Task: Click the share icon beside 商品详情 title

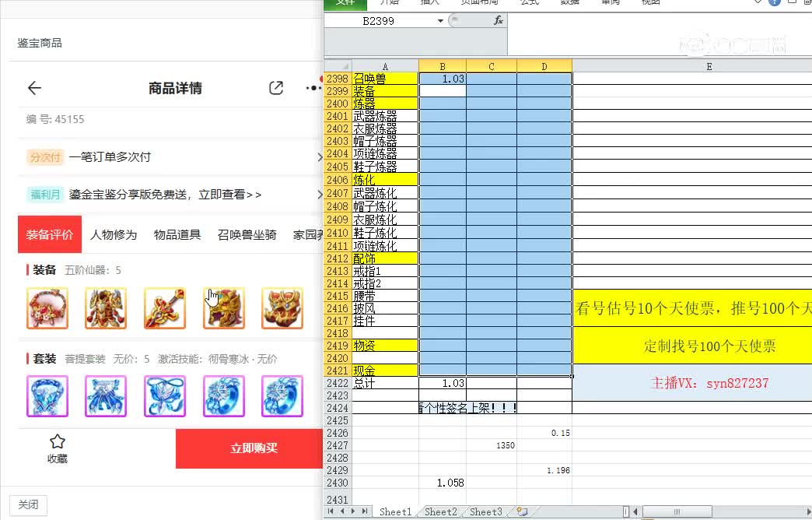Action: pos(276,89)
